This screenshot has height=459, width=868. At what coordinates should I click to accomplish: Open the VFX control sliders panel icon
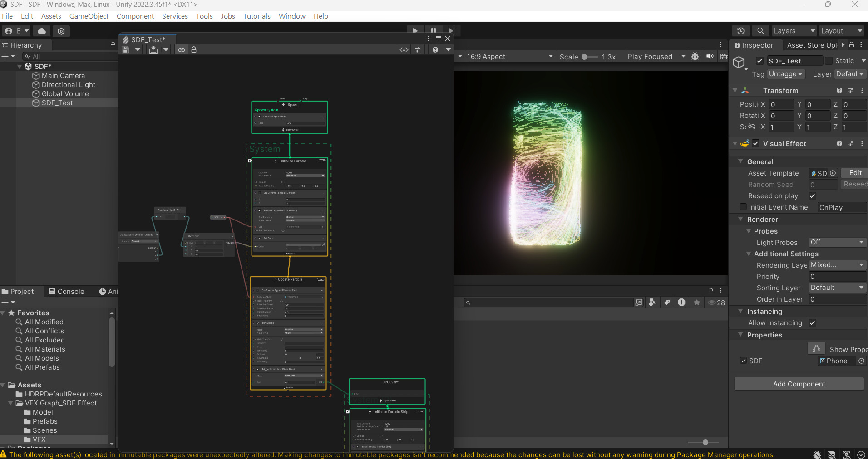pyautogui.click(x=418, y=50)
